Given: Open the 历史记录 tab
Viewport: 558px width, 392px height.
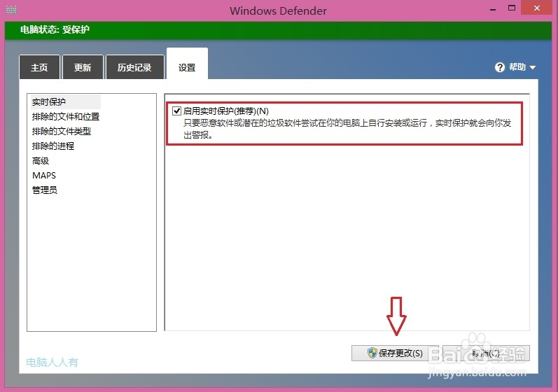Looking at the screenshot, I should [135, 67].
